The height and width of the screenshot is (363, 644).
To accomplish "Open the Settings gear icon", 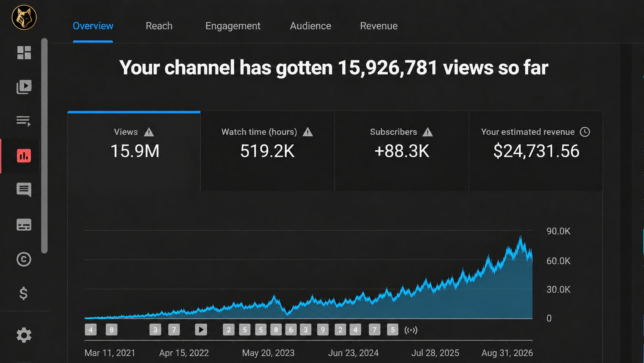I will (x=24, y=335).
